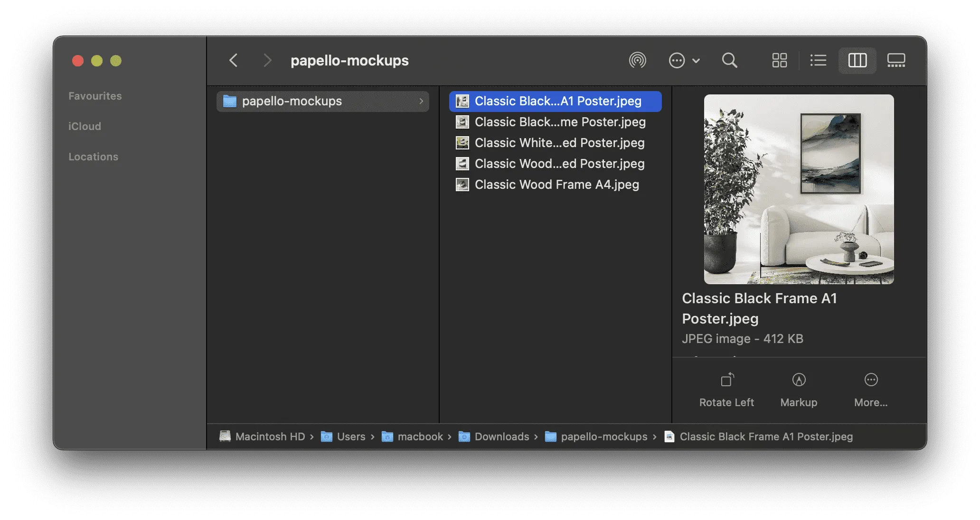Click the Search icon in toolbar

[730, 60]
